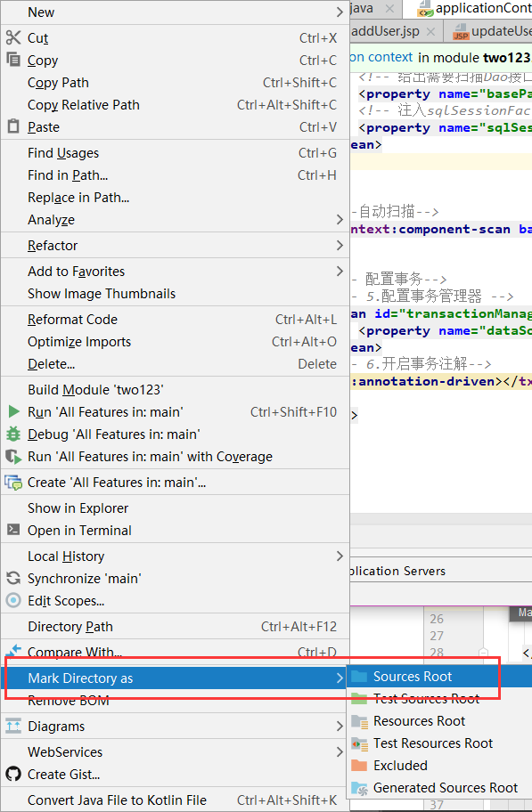532x812 pixels.
Task: Click the Debug bug icon
Action: click(x=13, y=434)
